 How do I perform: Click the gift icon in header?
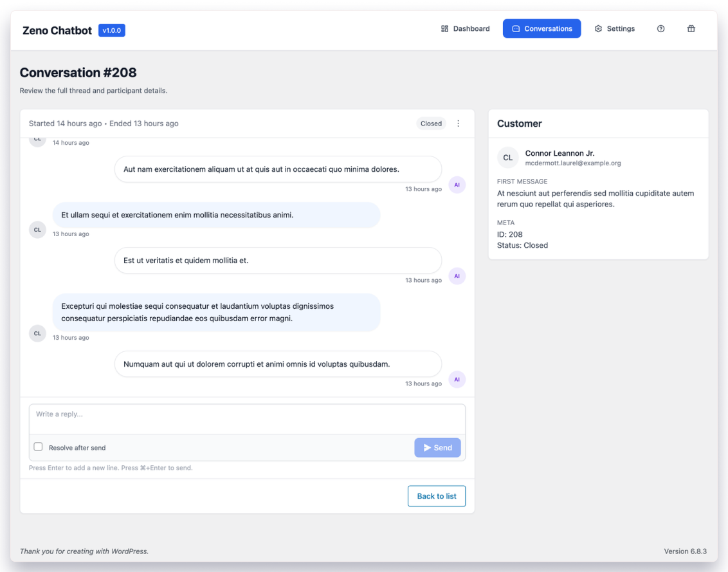(691, 29)
